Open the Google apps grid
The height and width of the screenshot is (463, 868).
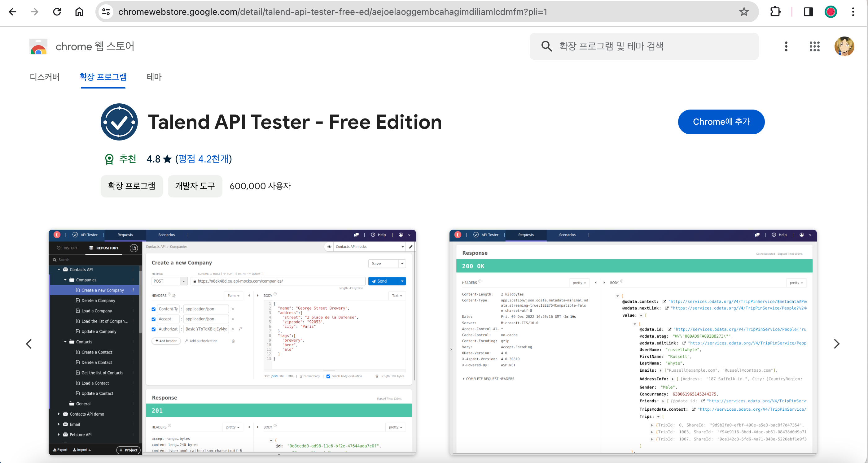(x=814, y=46)
